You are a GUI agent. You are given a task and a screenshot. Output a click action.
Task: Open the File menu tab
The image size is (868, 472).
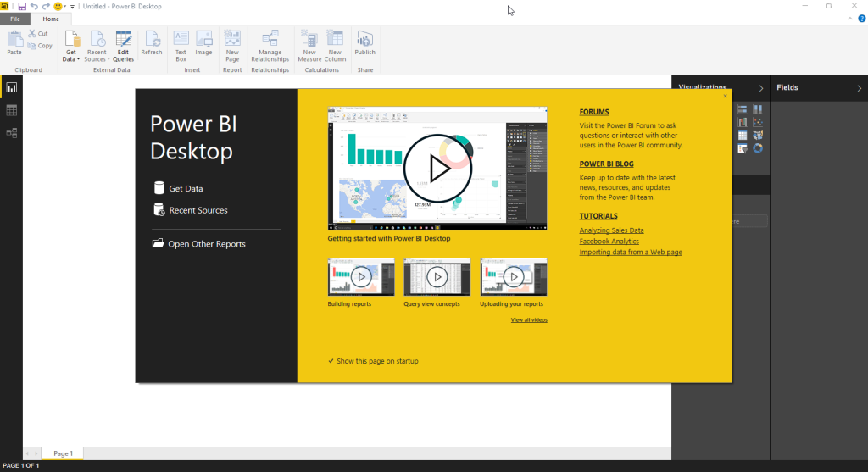[15, 19]
